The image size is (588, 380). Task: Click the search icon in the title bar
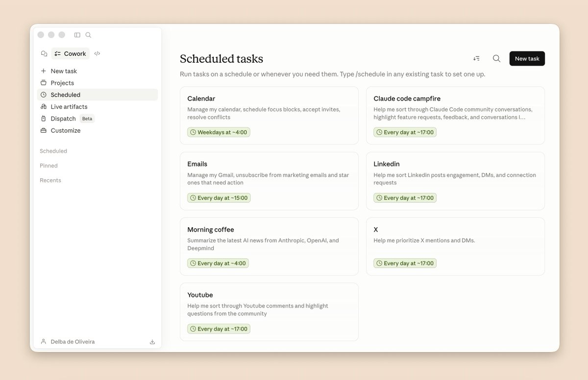[x=88, y=35]
